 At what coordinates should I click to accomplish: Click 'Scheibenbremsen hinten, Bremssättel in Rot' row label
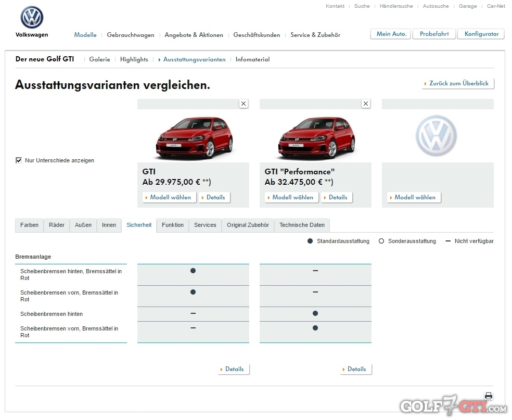click(x=71, y=275)
